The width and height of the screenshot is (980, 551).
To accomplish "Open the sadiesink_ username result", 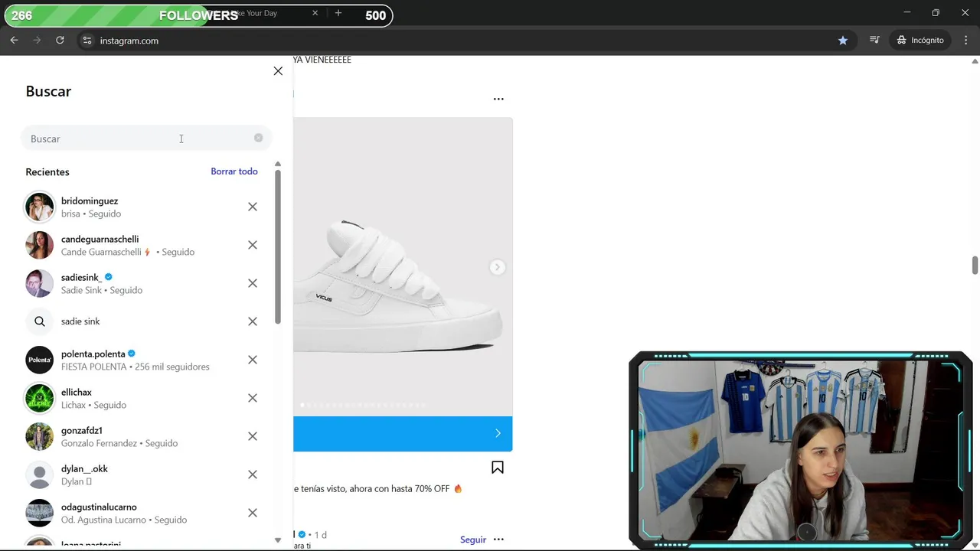I will (81, 277).
